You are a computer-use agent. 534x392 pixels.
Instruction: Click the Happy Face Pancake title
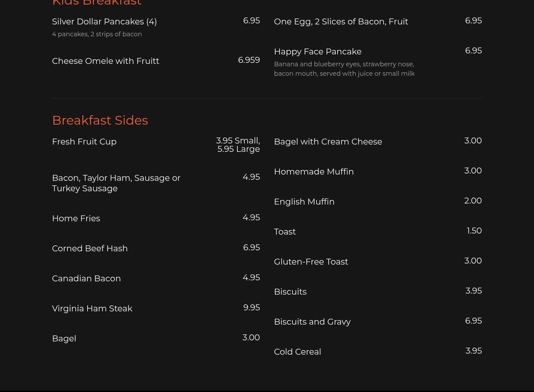point(318,52)
